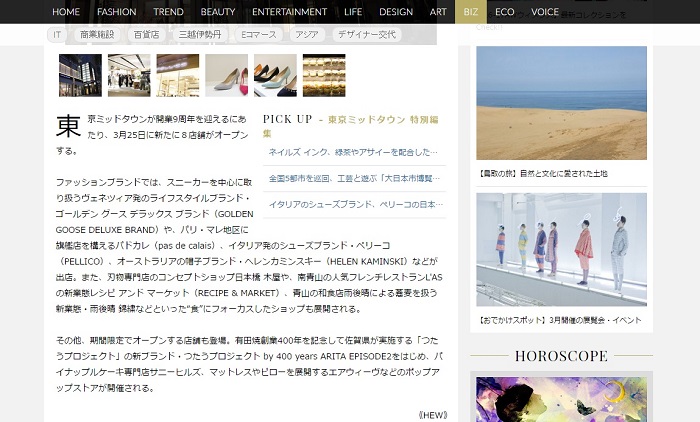The image size is (700, 422).
Task: Click the HOROSCOPE section heading
Action: pos(561,356)
